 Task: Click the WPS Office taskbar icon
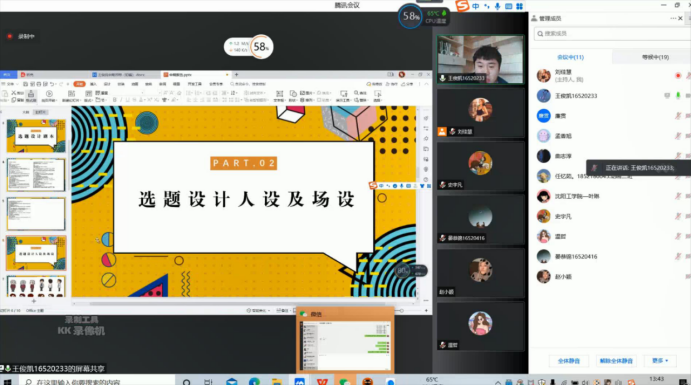pyautogui.click(x=322, y=381)
